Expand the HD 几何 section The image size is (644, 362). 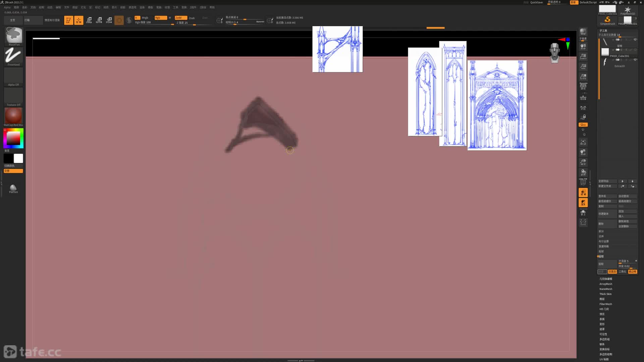click(604, 309)
